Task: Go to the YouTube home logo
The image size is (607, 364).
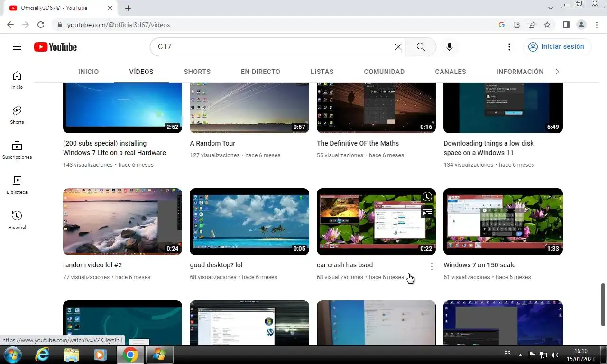Action: click(55, 47)
